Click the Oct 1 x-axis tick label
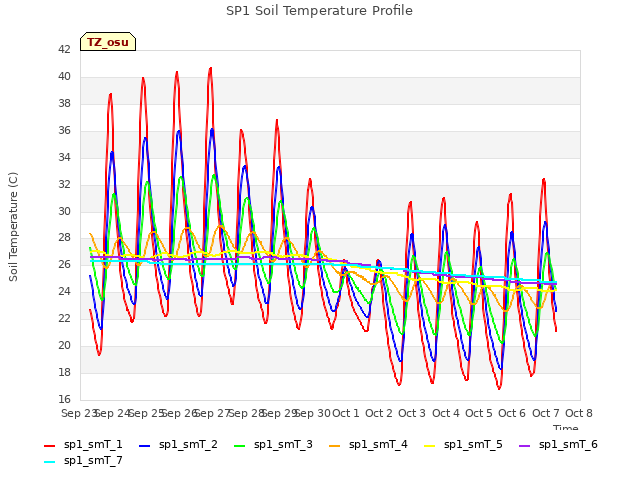This screenshot has height=480, width=640. 346,413
